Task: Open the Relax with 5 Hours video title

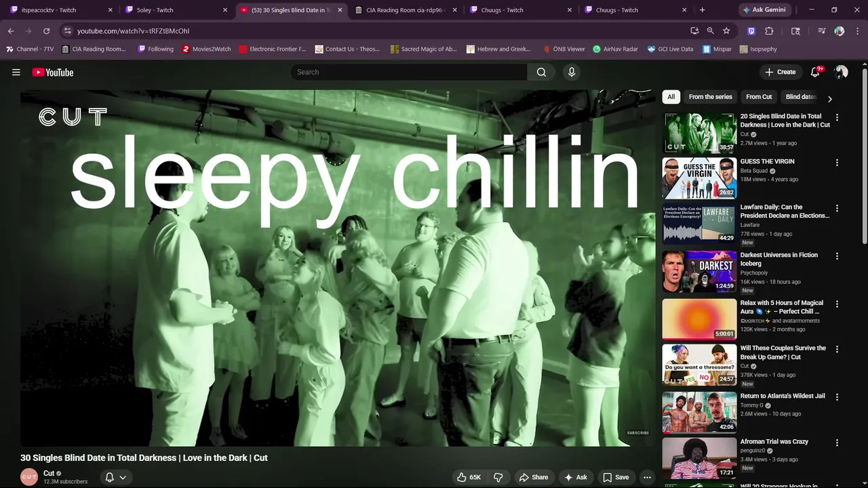Action: point(782,307)
